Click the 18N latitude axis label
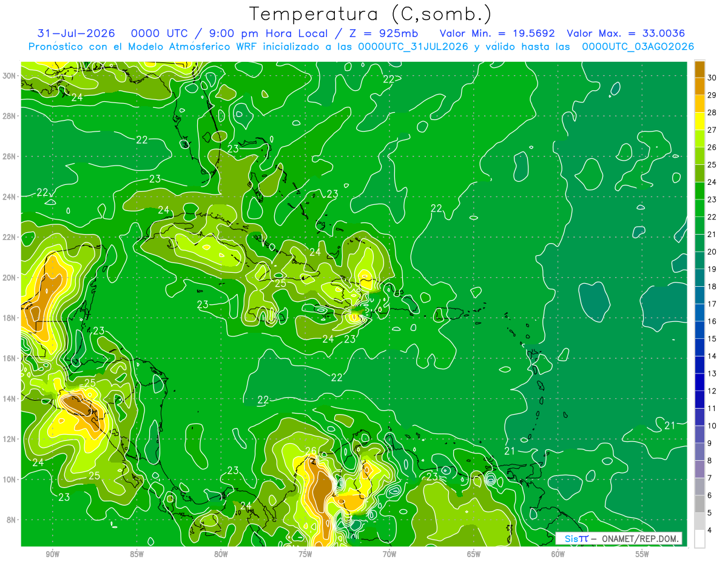The image size is (728, 562). click(x=10, y=318)
